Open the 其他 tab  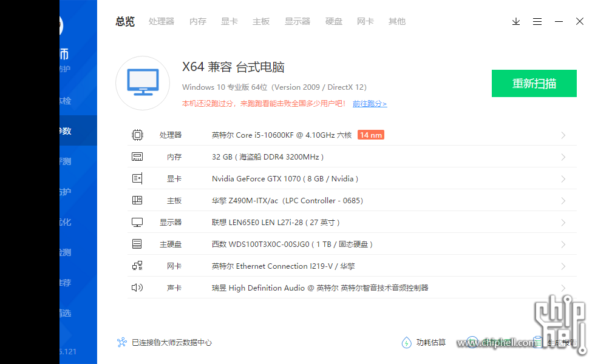pyautogui.click(x=397, y=22)
